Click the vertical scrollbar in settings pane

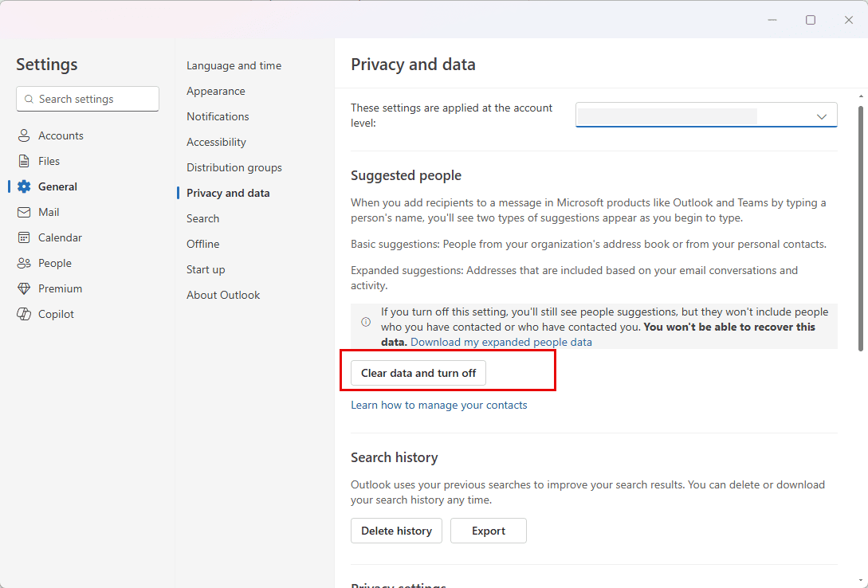coord(860,227)
